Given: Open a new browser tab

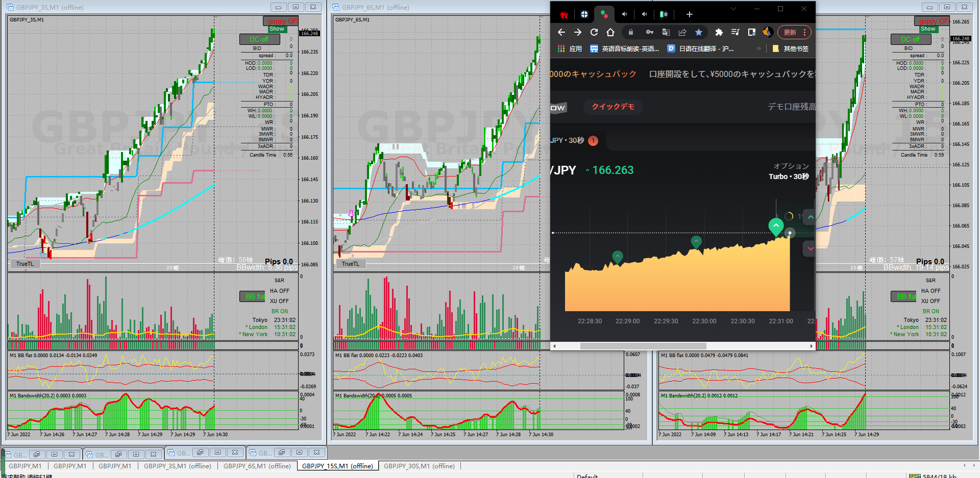Looking at the screenshot, I should pos(690,14).
